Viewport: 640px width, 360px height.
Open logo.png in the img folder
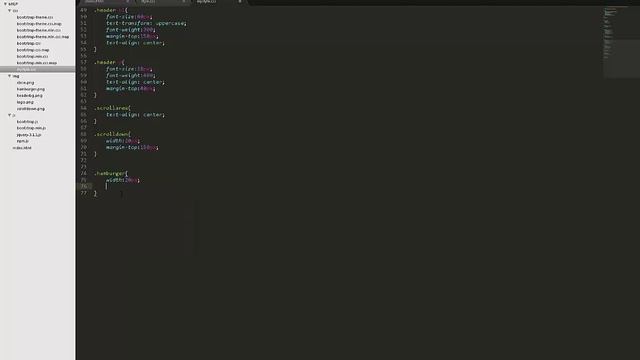pos(25,102)
